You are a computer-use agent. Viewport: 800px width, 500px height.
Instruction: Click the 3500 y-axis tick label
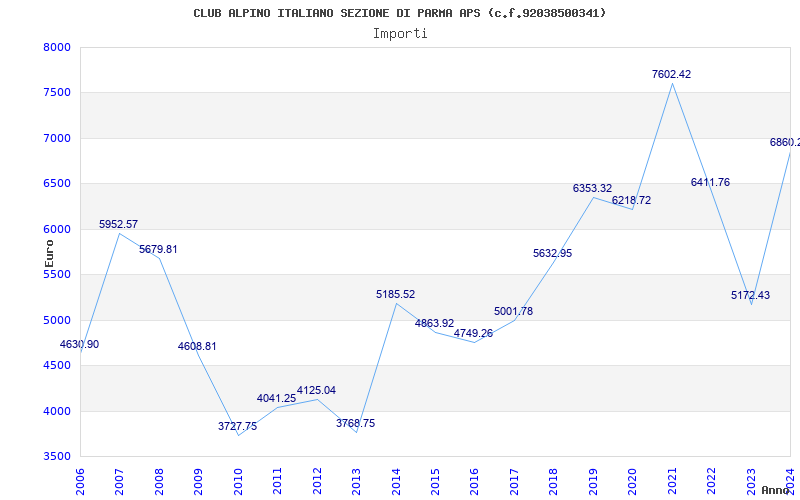[x=57, y=457]
